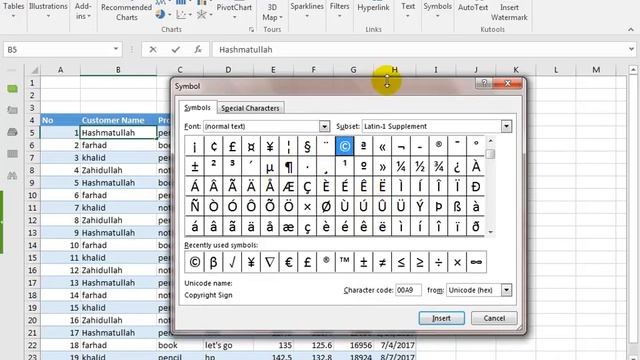Confirm entry with formula bar checkmark icon
The width and height of the screenshot is (640, 360).
pyautogui.click(x=176, y=49)
